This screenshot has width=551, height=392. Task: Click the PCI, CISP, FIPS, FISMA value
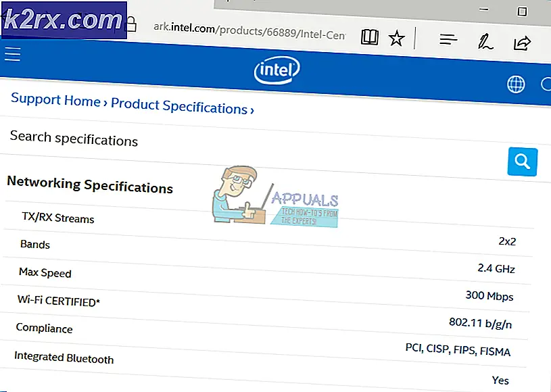pyautogui.click(x=458, y=350)
